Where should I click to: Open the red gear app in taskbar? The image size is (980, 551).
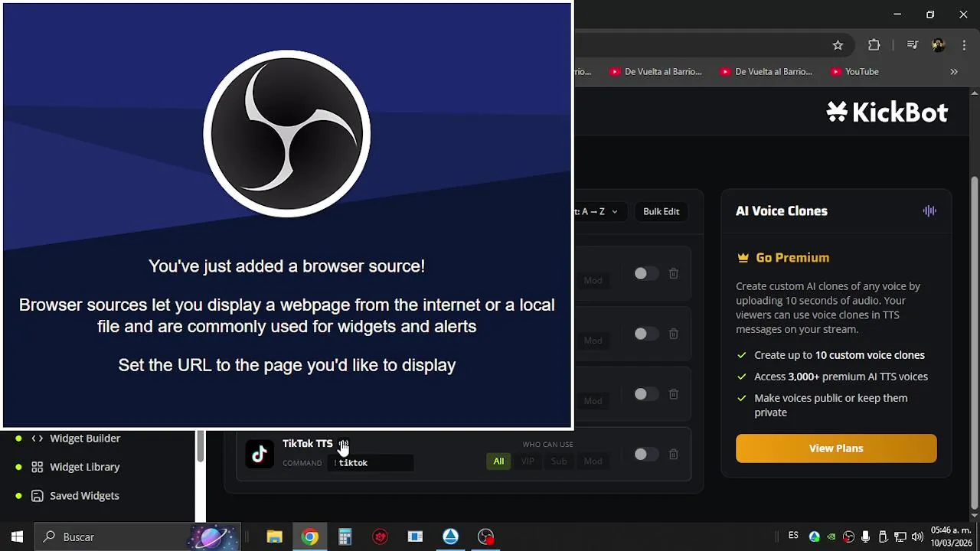click(381, 536)
